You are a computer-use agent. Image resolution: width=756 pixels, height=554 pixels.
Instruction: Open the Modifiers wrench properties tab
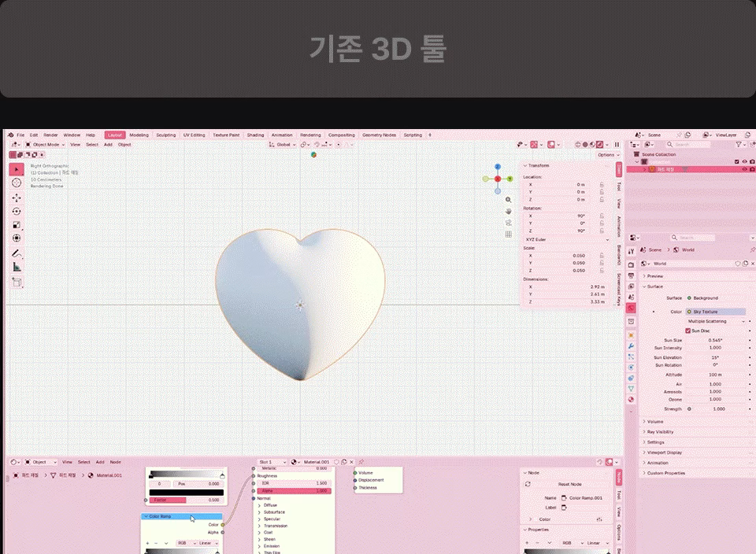(631, 346)
